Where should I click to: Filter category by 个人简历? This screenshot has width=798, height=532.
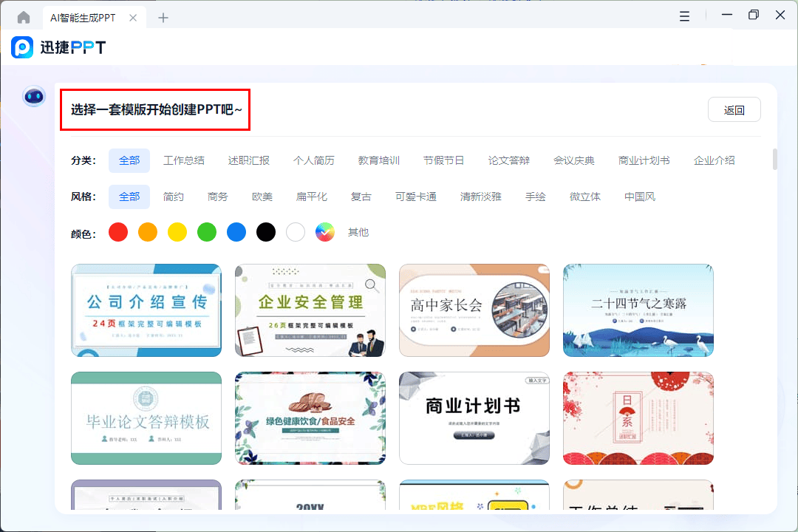313,161
